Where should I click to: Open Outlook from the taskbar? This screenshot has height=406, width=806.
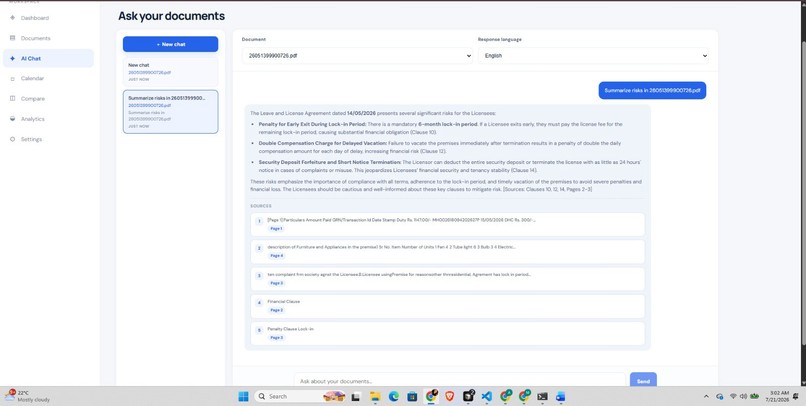(x=560, y=396)
